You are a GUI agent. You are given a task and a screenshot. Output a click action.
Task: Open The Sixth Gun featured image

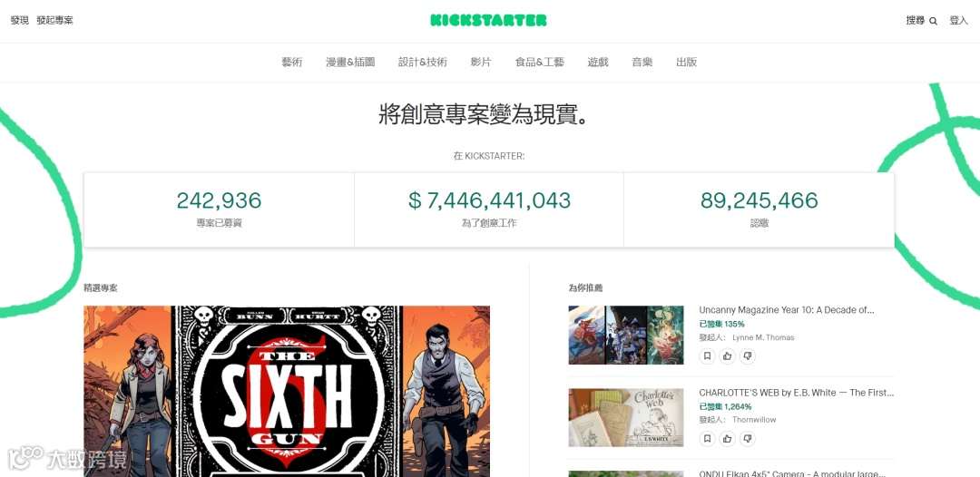287,392
